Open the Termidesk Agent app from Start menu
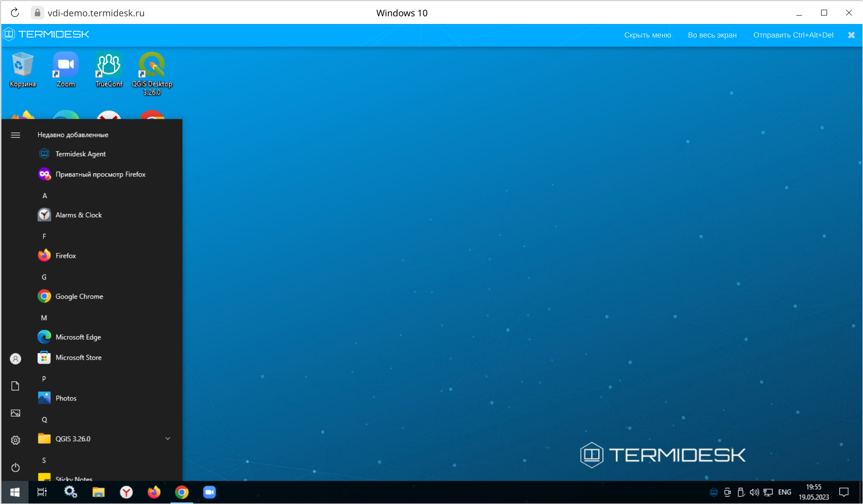The width and height of the screenshot is (863, 504). click(x=80, y=154)
